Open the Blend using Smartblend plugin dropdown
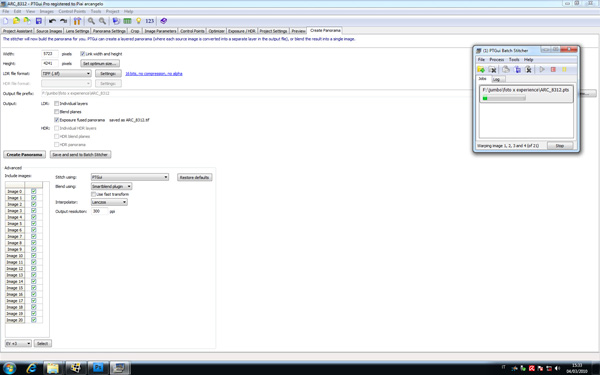Image resolution: width=600 pixels, height=375 pixels. coord(111,186)
